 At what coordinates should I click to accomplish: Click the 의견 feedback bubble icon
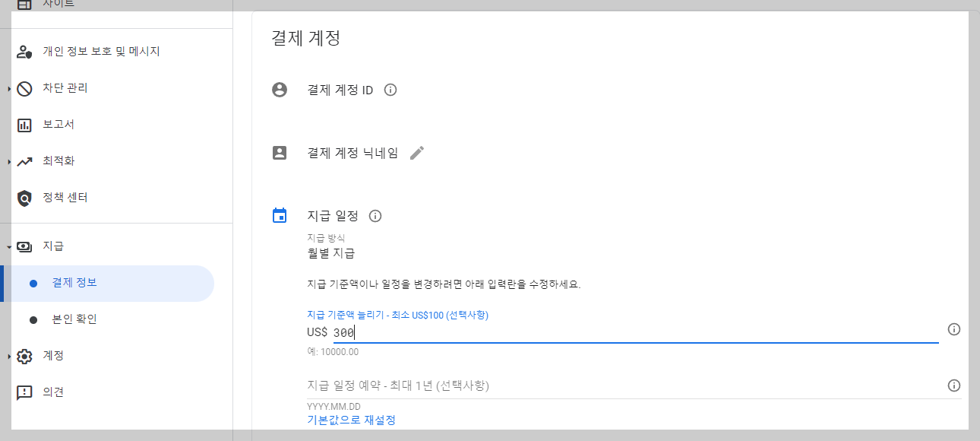(24, 392)
